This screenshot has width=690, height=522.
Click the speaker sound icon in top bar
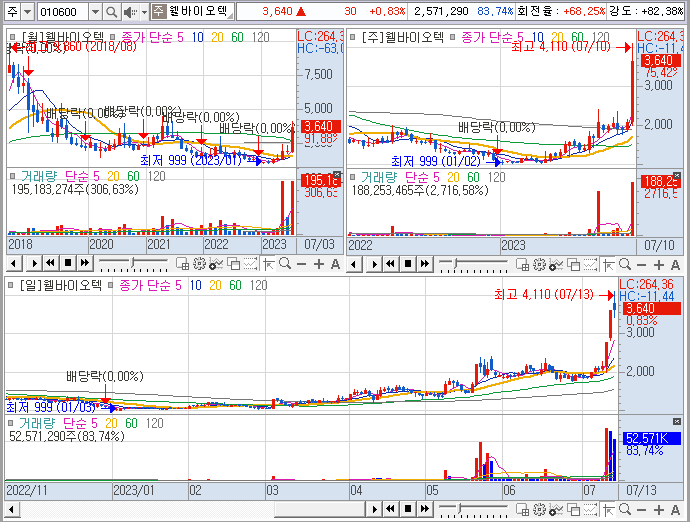130,12
